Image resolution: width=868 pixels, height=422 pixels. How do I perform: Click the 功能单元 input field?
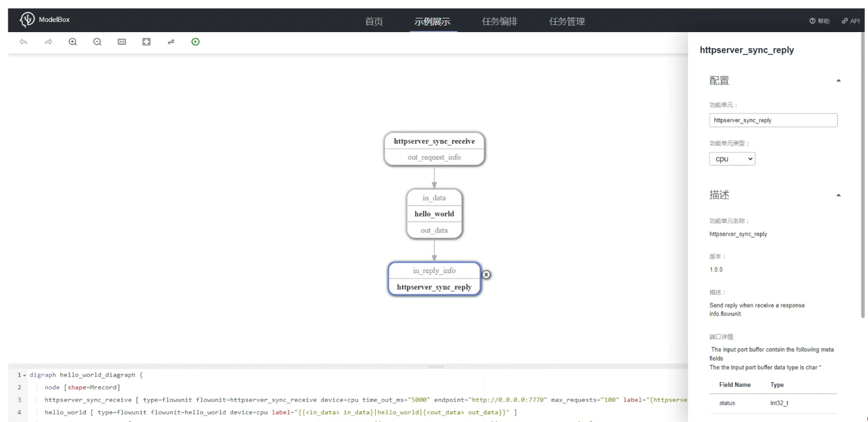click(x=773, y=120)
